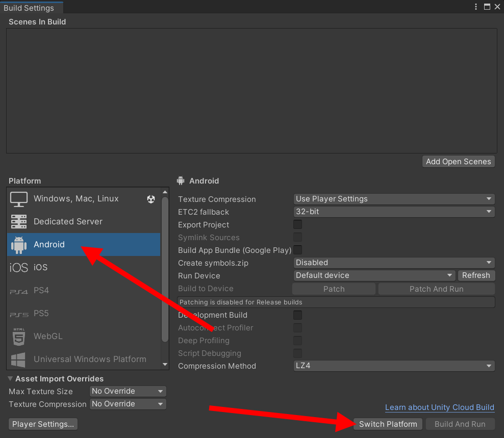Collapse the Asset Import Overrides section
The width and height of the screenshot is (504, 438).
point(10,378)
